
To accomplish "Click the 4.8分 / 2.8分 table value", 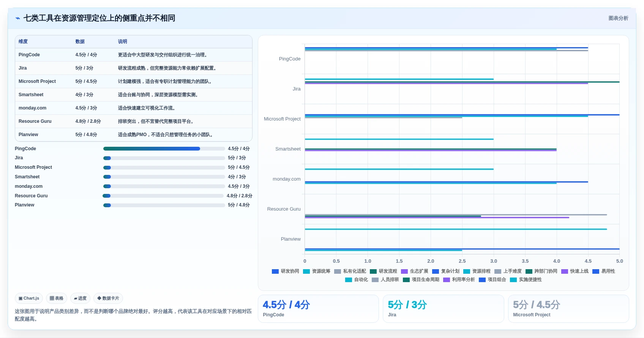I will point(88,121).
